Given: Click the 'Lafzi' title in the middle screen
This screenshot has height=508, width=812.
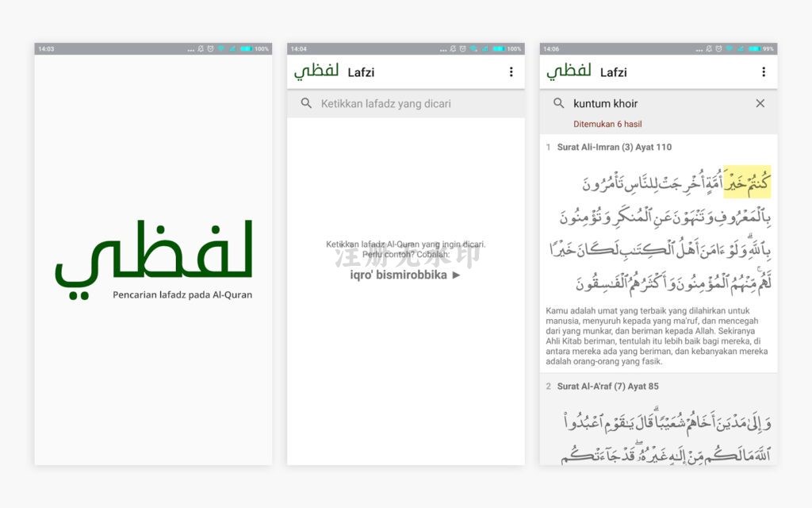Looking at the screenshot, I should (361, 72).
